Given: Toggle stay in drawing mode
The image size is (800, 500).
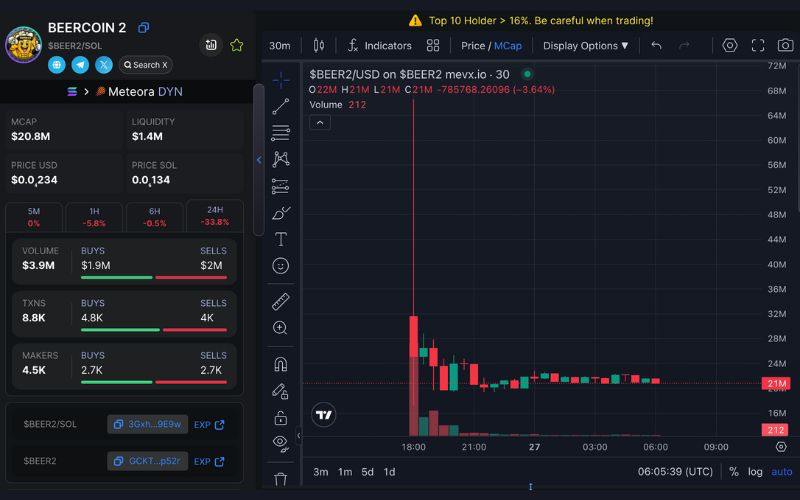Looking at the screenshot, I should point(281,391).
